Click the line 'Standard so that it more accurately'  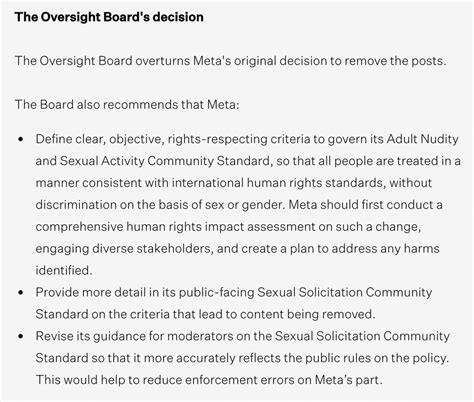point(242,358)
